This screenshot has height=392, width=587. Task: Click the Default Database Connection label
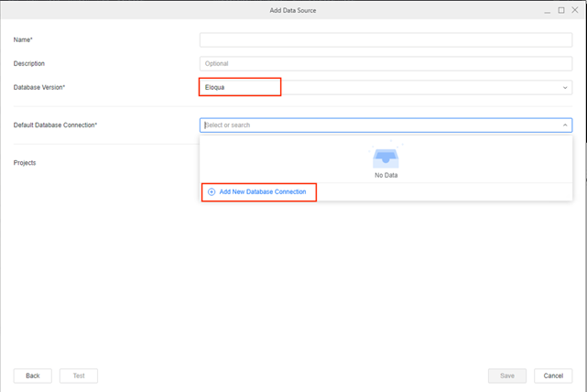(x=55, y=125)
